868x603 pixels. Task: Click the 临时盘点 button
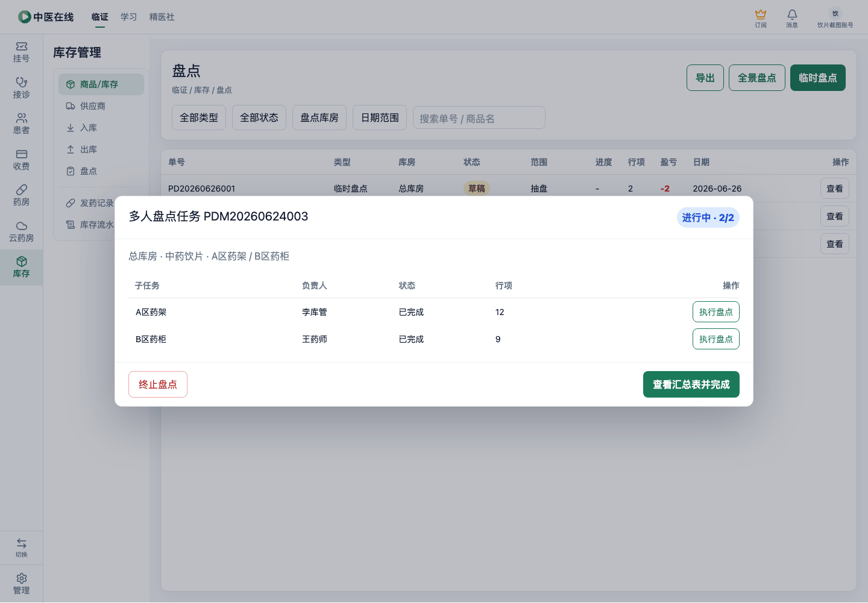click(x=818, y=78)
